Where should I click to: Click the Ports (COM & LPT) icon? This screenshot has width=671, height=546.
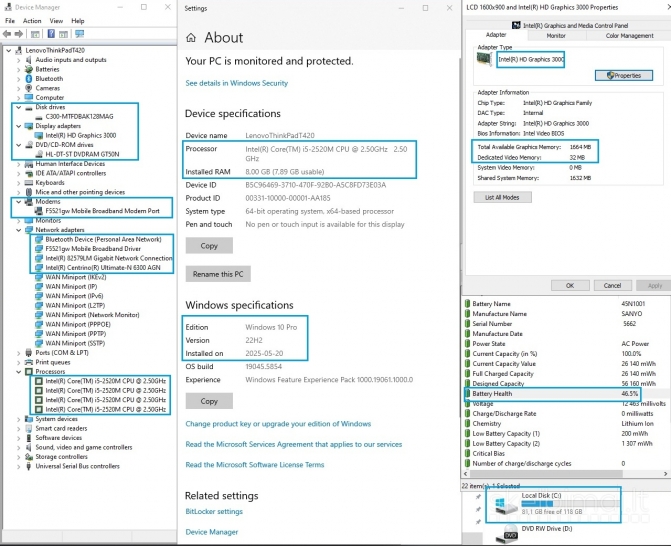click(29, 353)
